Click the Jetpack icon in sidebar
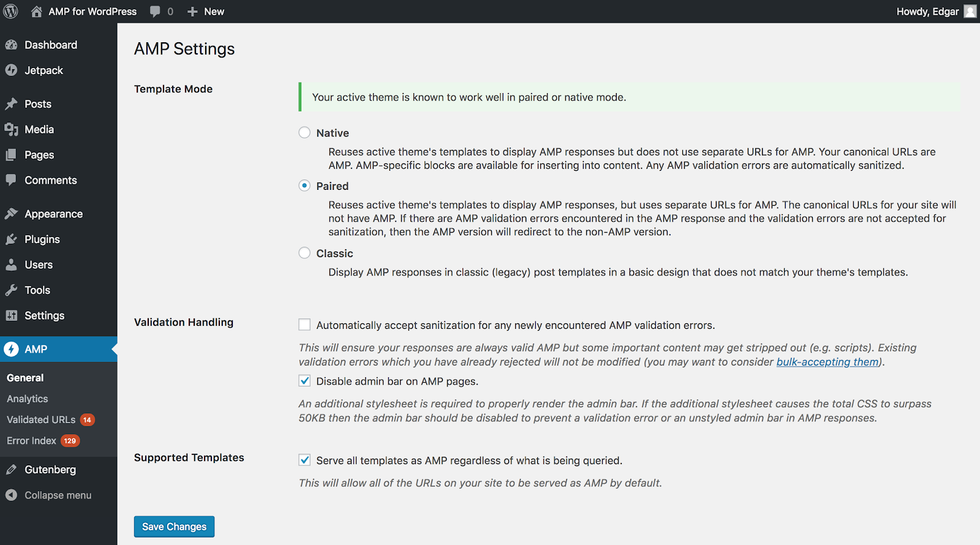The height and width of the screenshot is (545, 980). 11,70
